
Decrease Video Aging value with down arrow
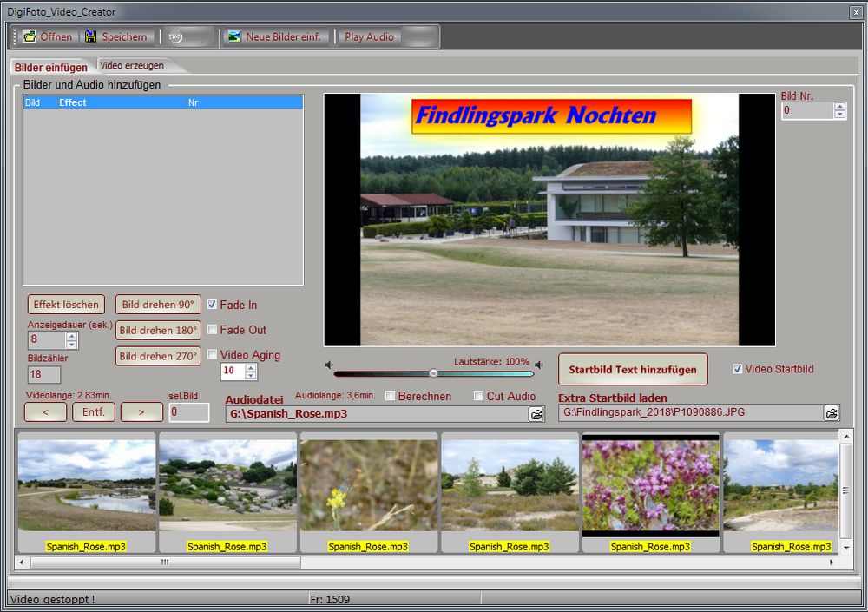tap(251, 376)
